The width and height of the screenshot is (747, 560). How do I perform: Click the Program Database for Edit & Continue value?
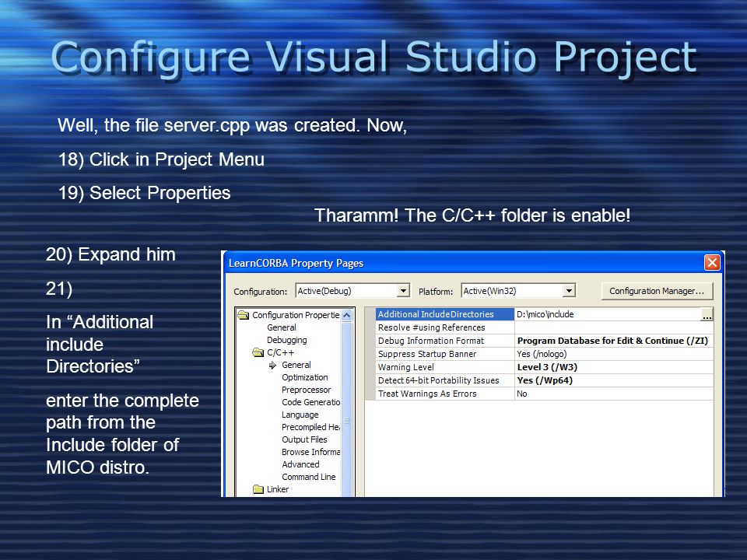coord(612,341)
